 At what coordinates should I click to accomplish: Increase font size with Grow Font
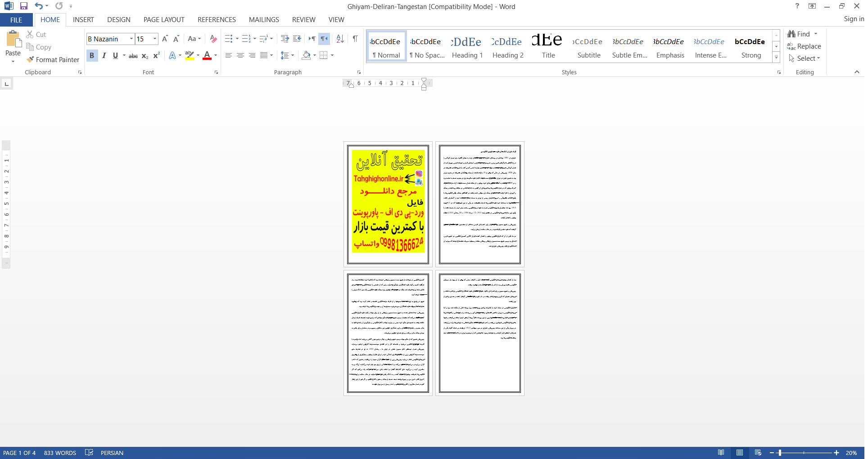(x=165, y=39)
